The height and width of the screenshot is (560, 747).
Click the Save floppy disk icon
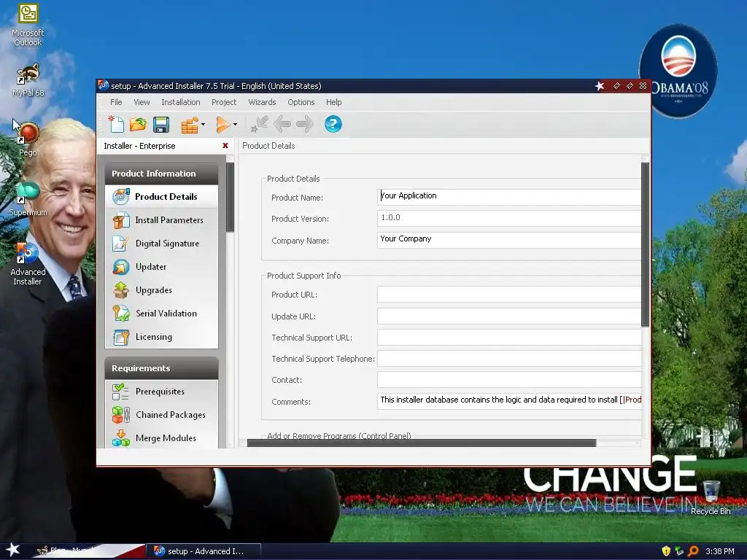161,125
